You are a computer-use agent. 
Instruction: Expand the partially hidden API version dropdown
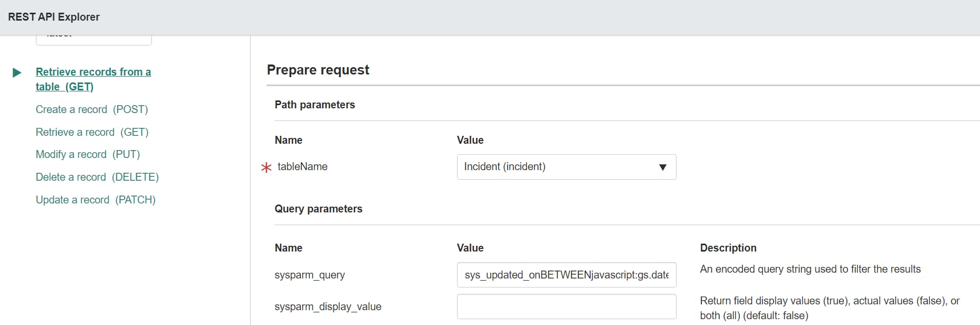tap(93, 39)
